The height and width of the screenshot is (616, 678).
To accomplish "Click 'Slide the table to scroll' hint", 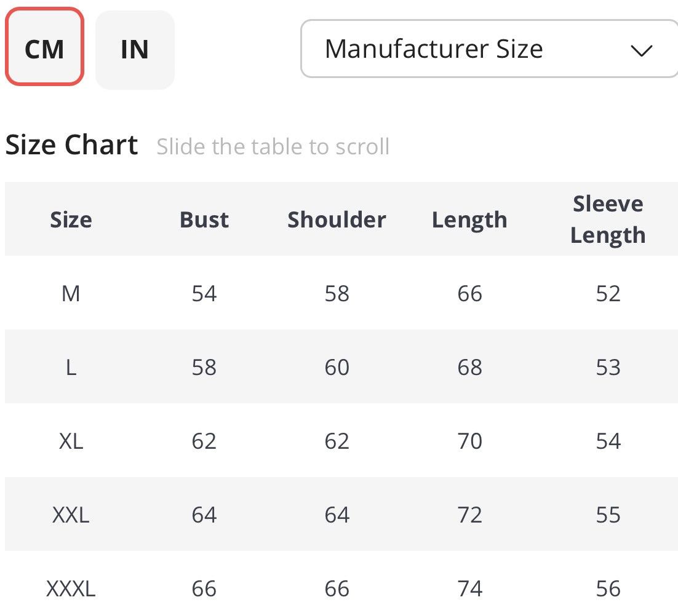I will tap(273, 146).
